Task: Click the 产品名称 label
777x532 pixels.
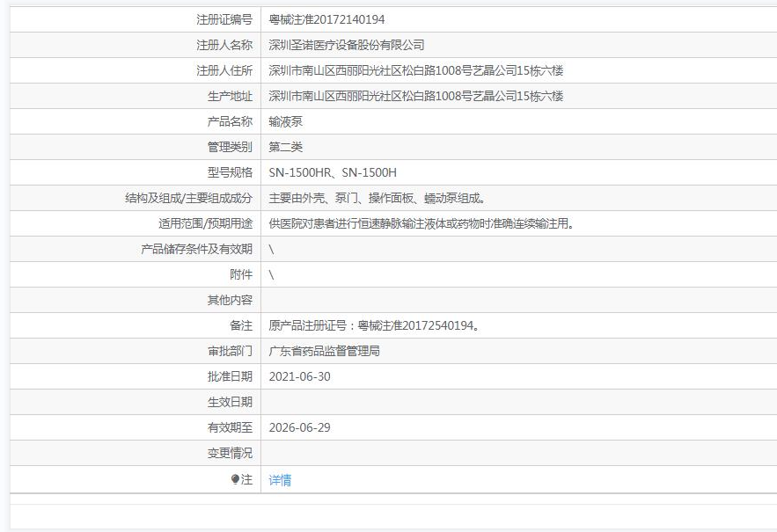Action: 230,121
